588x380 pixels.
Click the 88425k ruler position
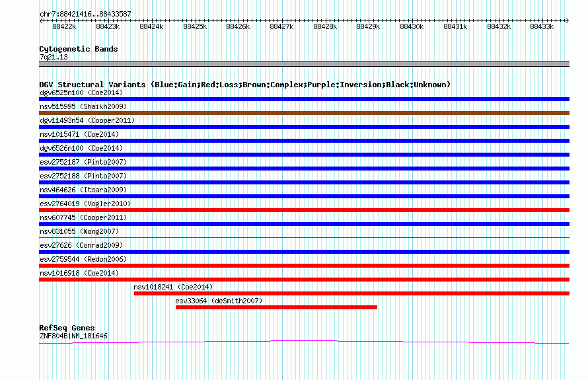click(195, 26)
